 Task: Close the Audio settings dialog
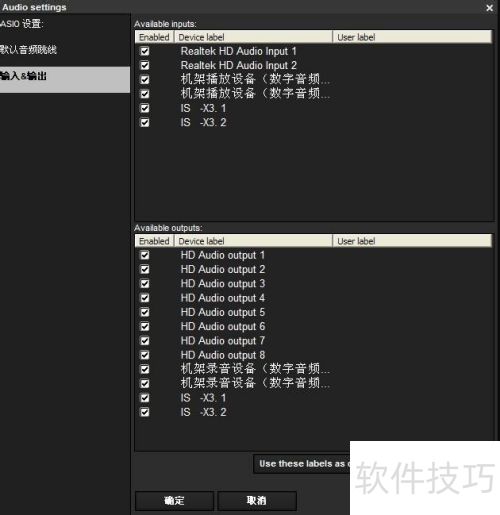pyautogui.click(x=489, y=8)
